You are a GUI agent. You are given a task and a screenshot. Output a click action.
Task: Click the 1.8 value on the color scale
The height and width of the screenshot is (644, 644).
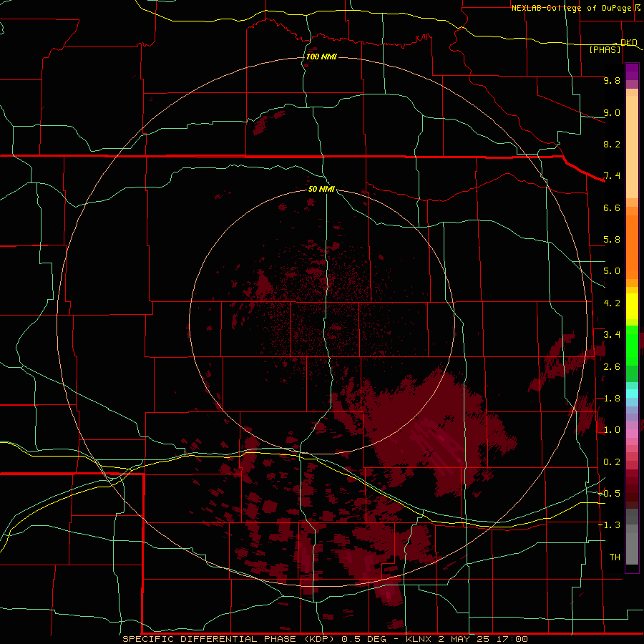[x=612, y=399]
